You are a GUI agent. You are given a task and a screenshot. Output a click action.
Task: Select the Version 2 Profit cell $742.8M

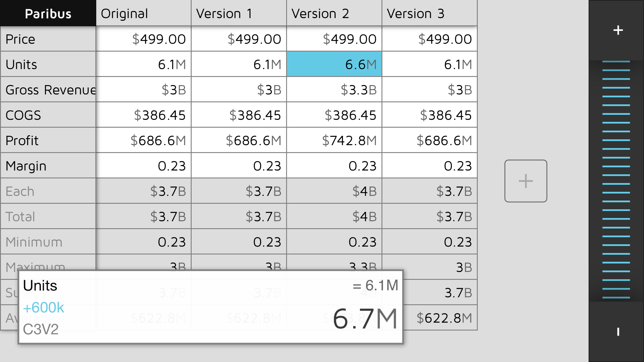point(334,140)
